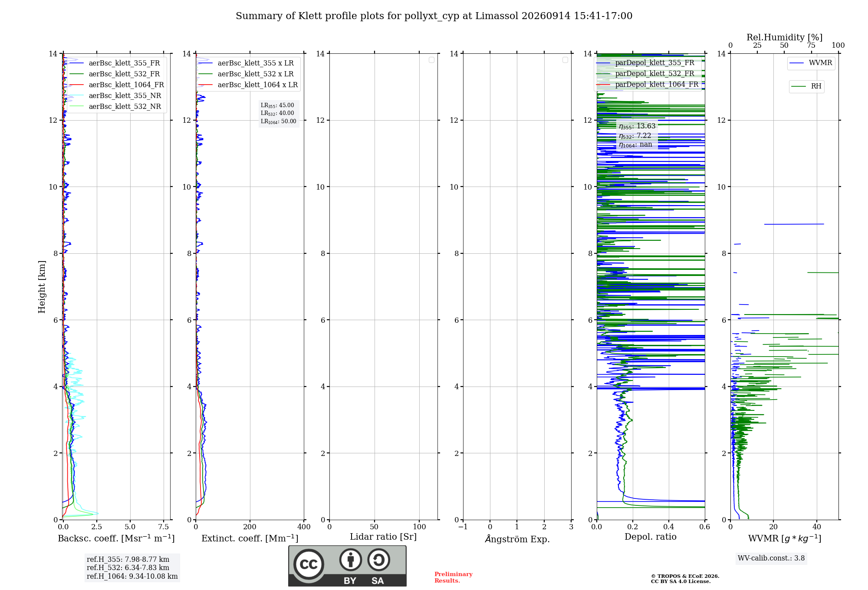This screenshot has width=868, height=590.
Task: Click ref.H_355: 7.98-8.77 km text
Action: pos(128,560)
